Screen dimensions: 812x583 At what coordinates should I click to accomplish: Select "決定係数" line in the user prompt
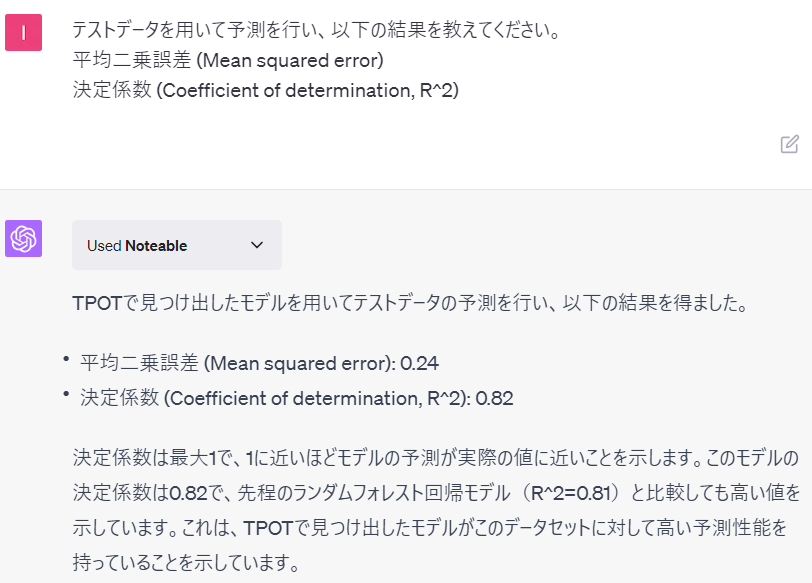point(265,90)
